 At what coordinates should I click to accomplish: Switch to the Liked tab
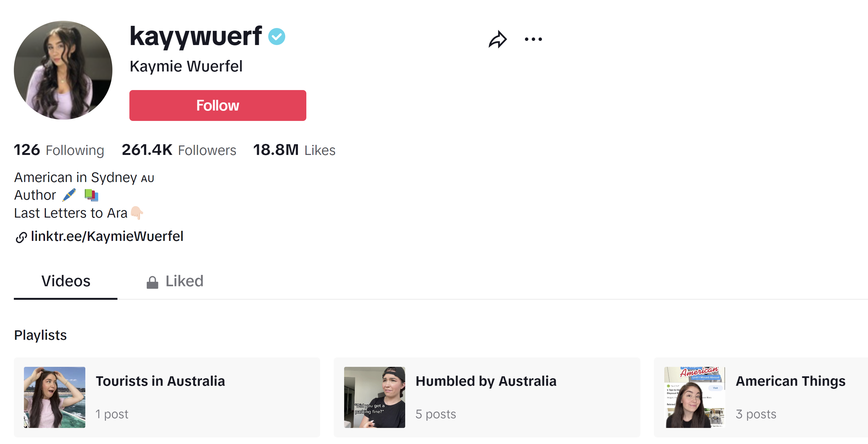coord(184,281)
